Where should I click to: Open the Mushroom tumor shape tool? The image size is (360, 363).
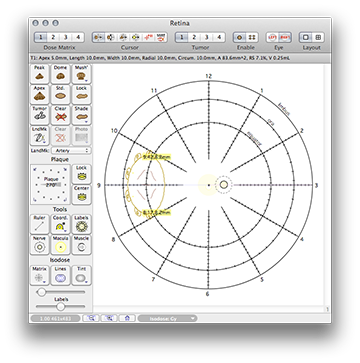click(81, 74)
